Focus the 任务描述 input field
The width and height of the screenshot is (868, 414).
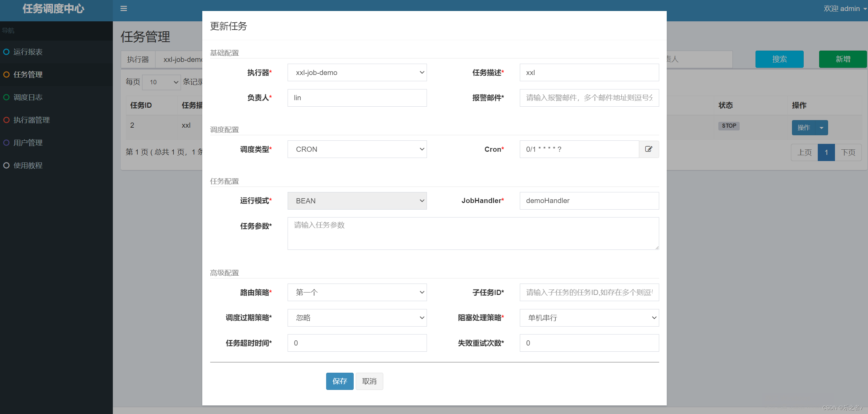point(589,72)
